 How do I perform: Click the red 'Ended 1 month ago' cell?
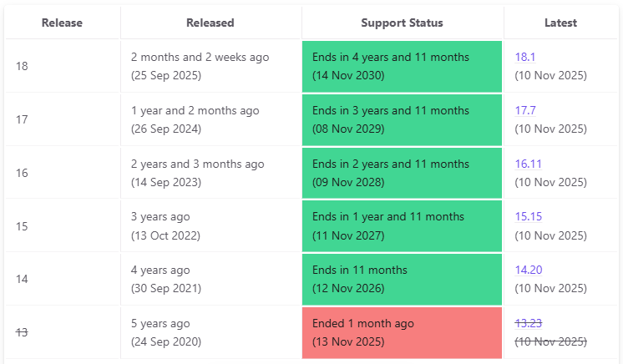tap(402, 332)
